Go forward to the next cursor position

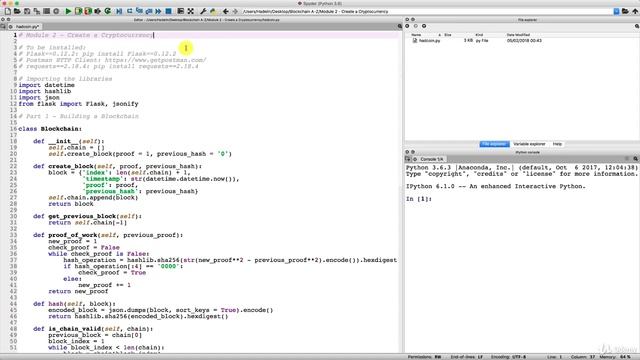point(235,11)
